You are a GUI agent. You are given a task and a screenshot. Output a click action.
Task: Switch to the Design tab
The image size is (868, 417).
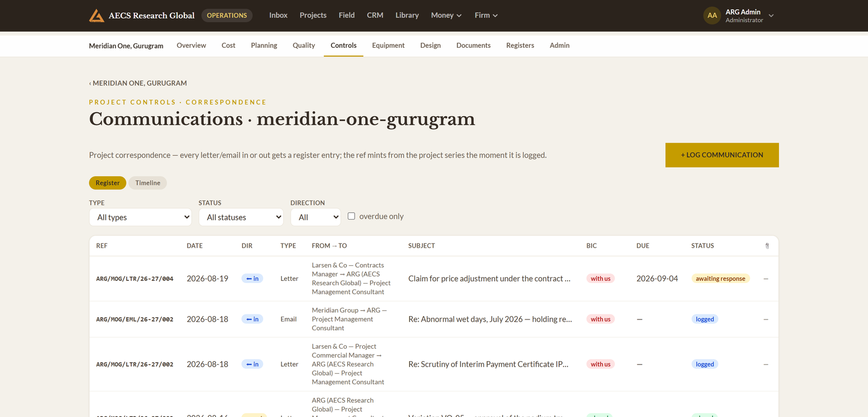coord(431,46)
